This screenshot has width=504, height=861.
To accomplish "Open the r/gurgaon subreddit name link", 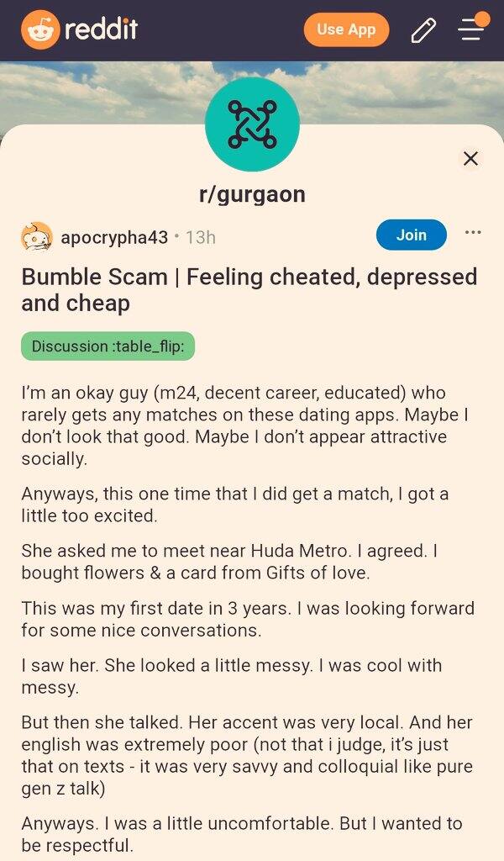I will point(252,194).
